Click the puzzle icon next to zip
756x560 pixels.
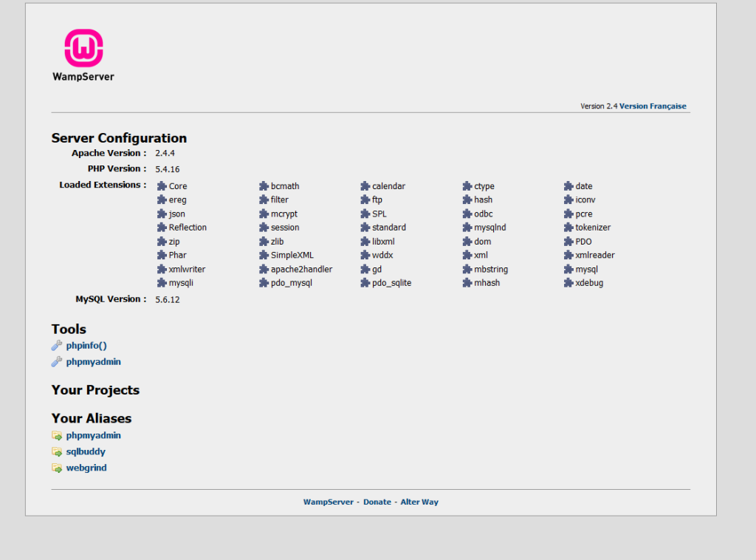(x=162, y=242)
